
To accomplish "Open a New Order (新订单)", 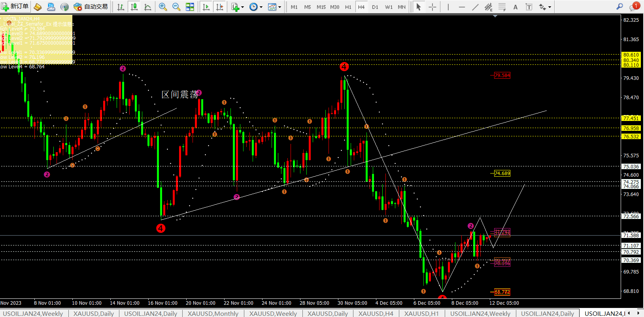I will pyautogui.click(x=15, y=7).
